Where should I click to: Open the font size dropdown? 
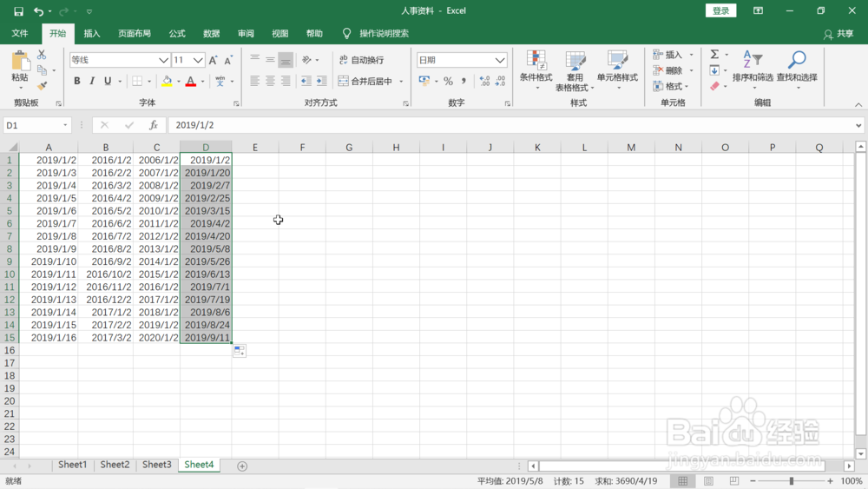pos(198,60)
